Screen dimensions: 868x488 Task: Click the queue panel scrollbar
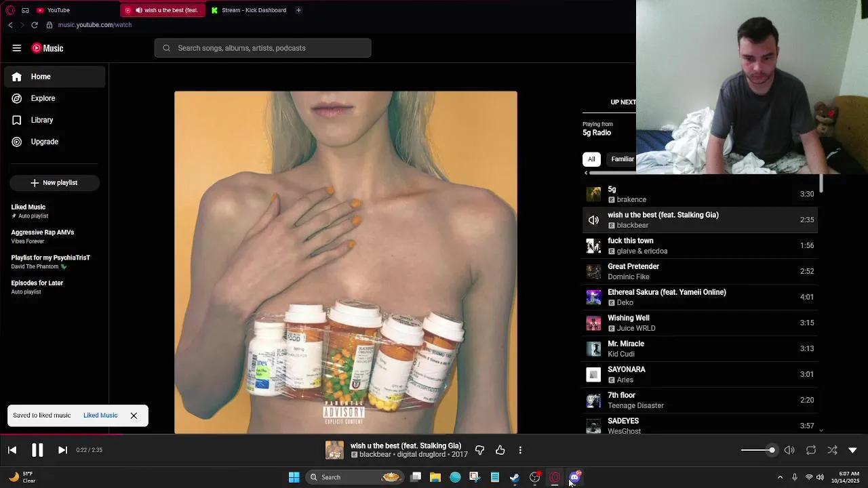pyautogui.click(x=821, y=184)
